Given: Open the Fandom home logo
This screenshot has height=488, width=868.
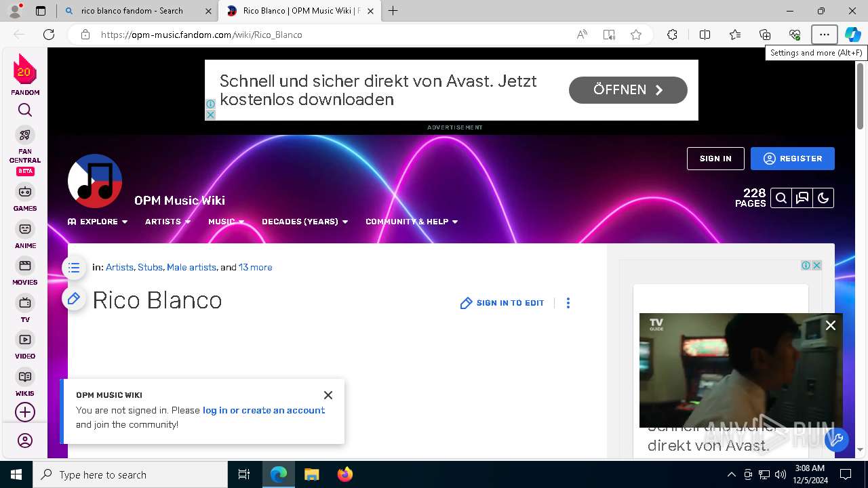Looking at the screenshot, I should pos(25,75).
